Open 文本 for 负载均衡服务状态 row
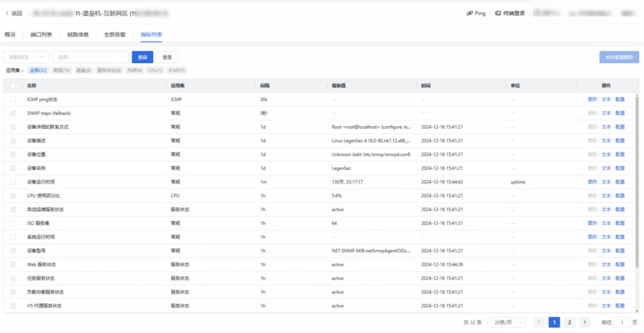Viewport: 644px width, 333px height. point(606,292)
